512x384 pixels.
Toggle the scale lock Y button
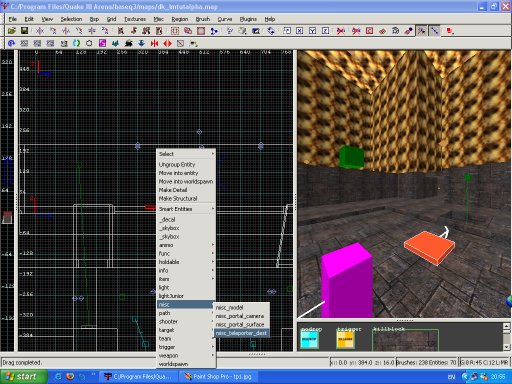[x=312, y=31]
